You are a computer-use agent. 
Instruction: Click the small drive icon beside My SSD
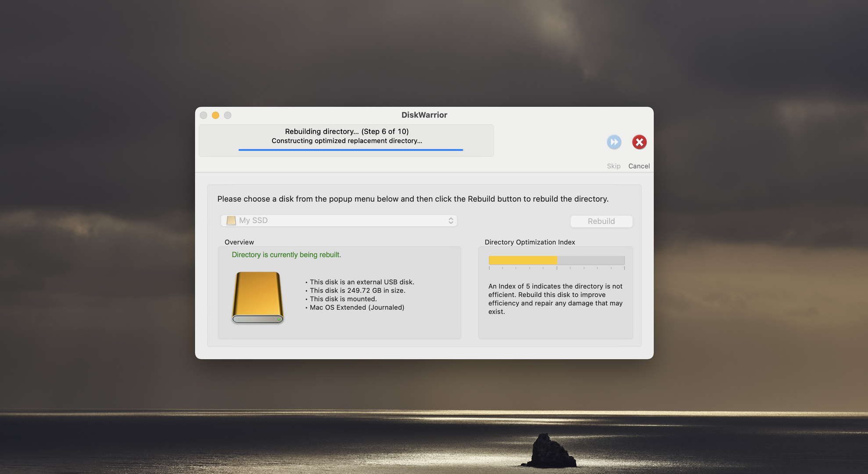pos(231,220)
